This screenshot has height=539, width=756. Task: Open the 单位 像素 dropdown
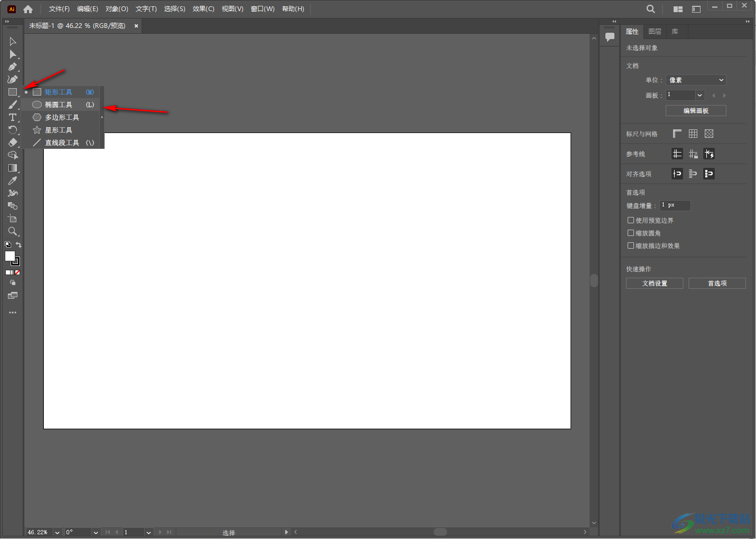click(696, 80)
